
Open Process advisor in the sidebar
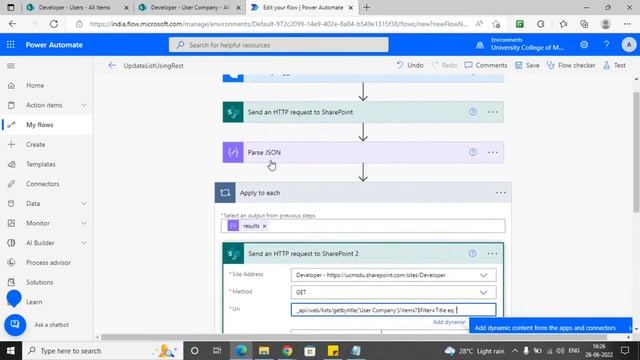click(47, 262)
